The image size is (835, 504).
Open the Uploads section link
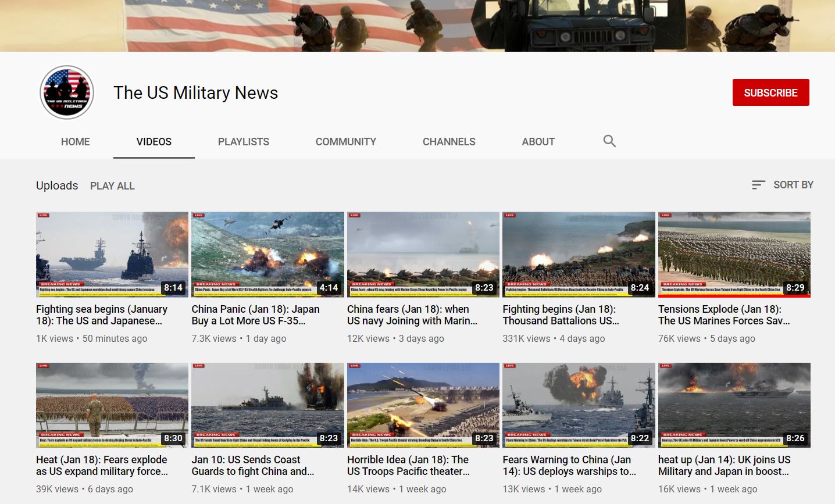point(57,185)
